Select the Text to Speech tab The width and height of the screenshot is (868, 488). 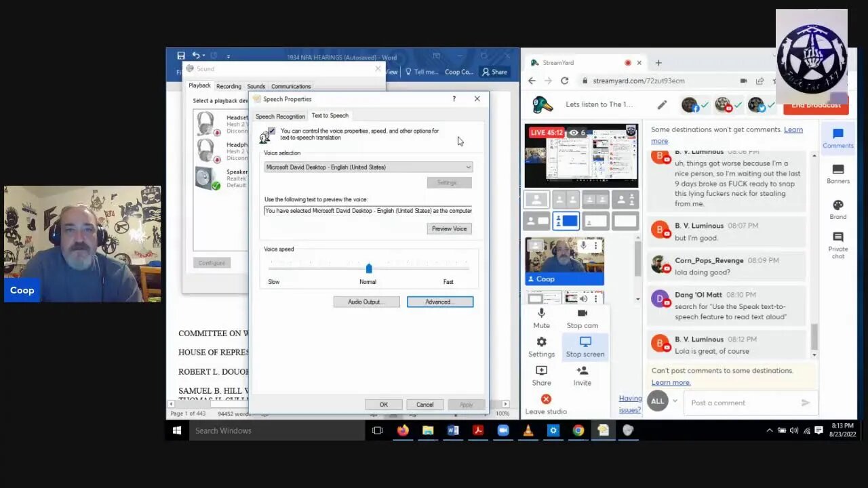click(330, 116)
